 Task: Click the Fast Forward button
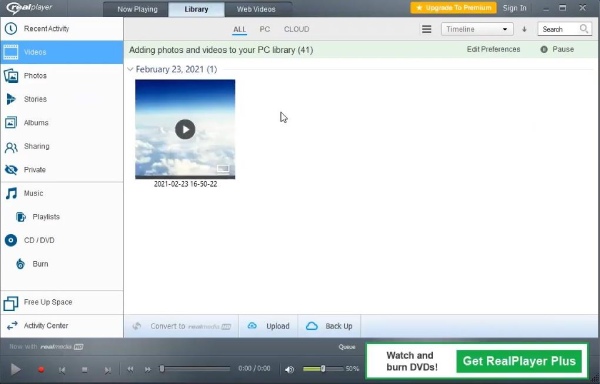[148, 369]
